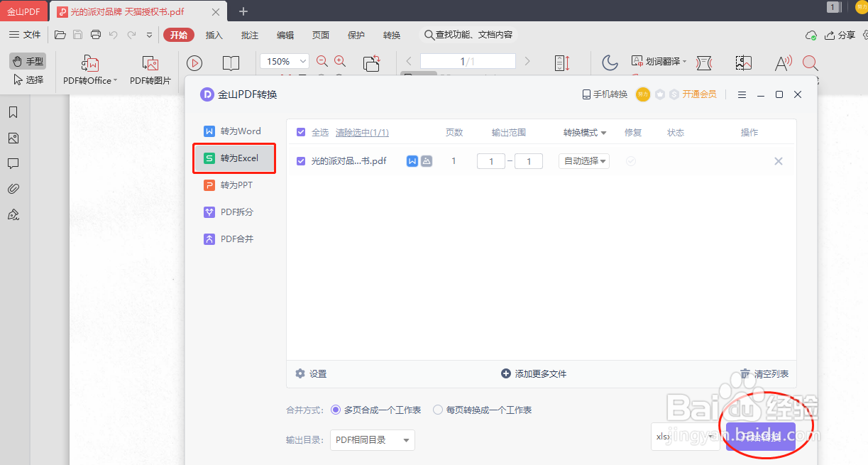868x465 pixels.
Task: Click 手机转换 button
Action: pos(605,94)
